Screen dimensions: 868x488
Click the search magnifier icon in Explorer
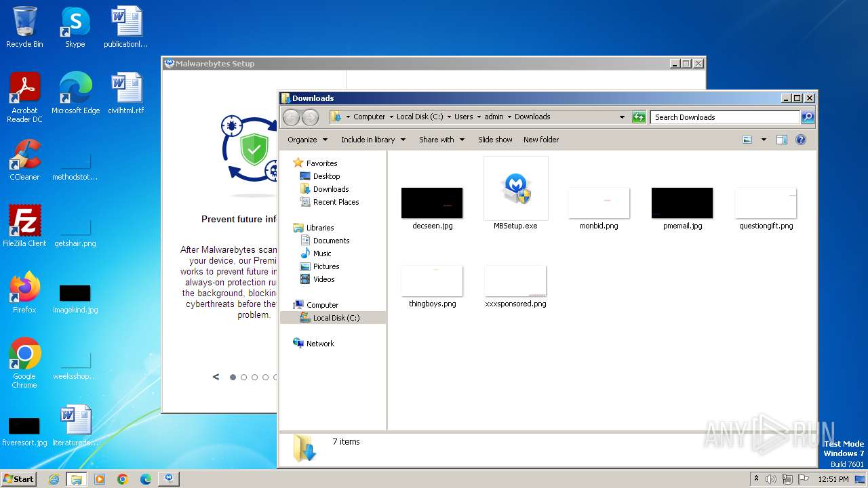pyautogui.click(x=807, y=117)
